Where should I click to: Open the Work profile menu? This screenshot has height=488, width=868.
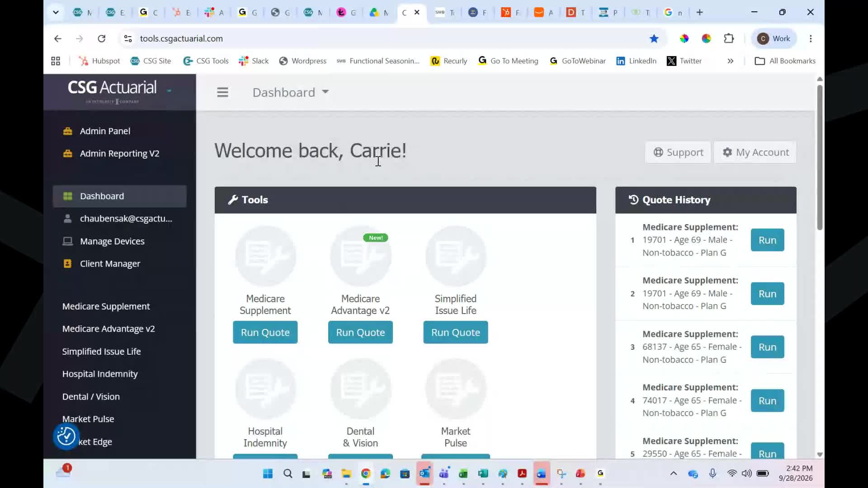(774, 38)
